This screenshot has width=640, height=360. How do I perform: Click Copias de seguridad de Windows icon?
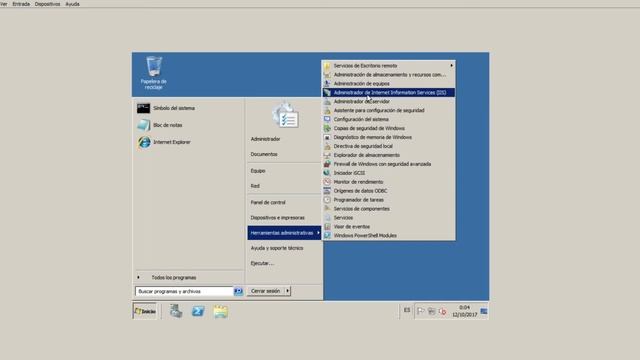pyautogui.click(x=327, y=128)
